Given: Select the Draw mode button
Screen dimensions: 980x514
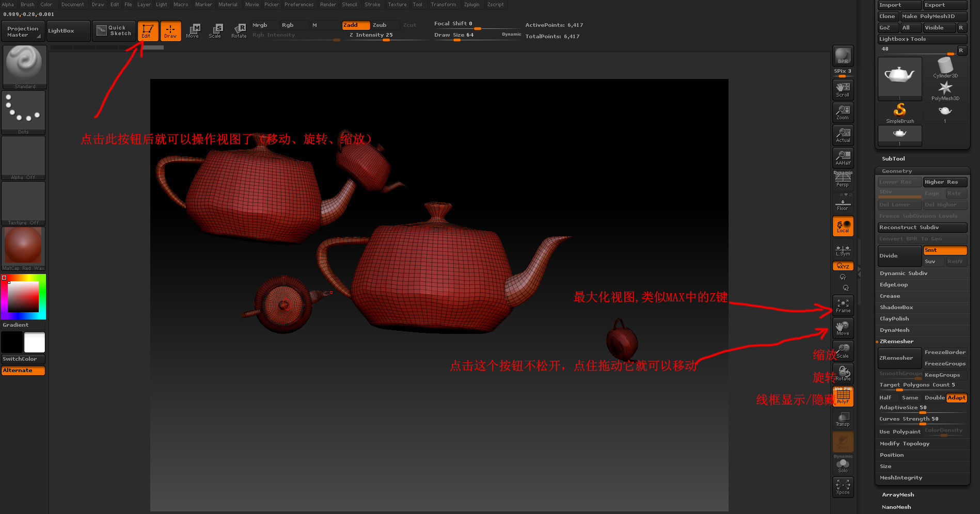Looking at the screenshot, I should [x=170, y=31].
